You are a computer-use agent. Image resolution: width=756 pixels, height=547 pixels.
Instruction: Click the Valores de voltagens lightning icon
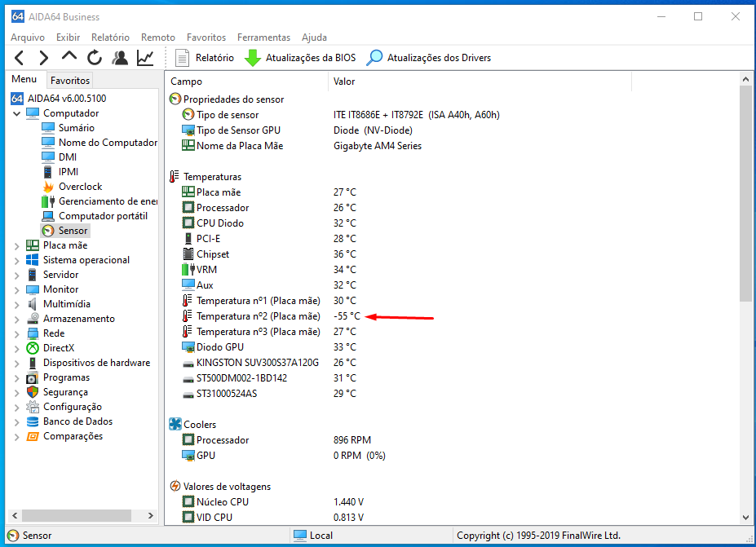tap(175, 487)
